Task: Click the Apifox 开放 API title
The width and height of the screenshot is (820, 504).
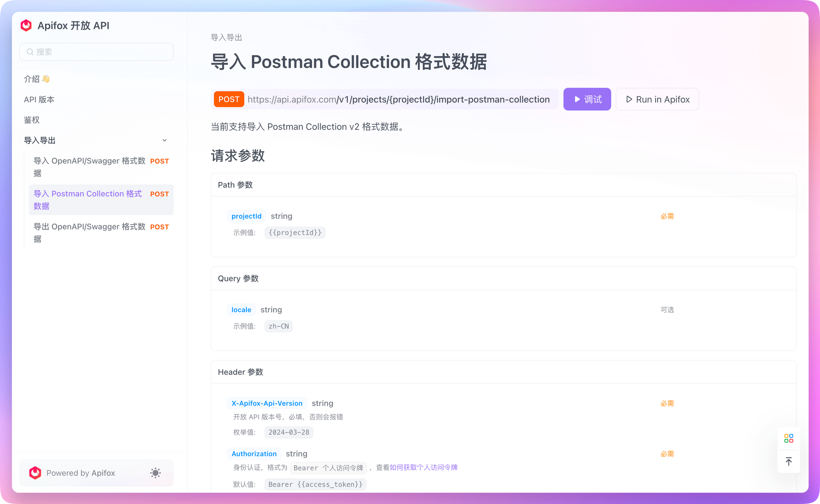Action: [73, 25]
